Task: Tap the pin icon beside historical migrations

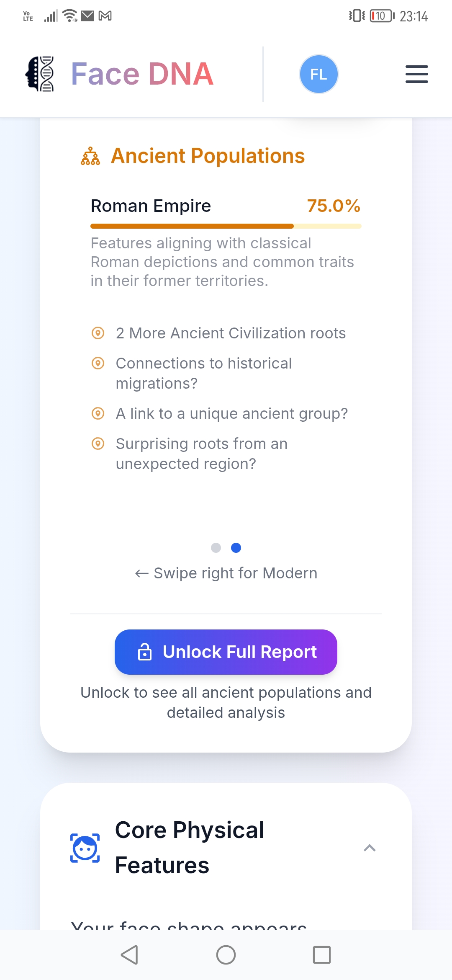Action: 98,363
